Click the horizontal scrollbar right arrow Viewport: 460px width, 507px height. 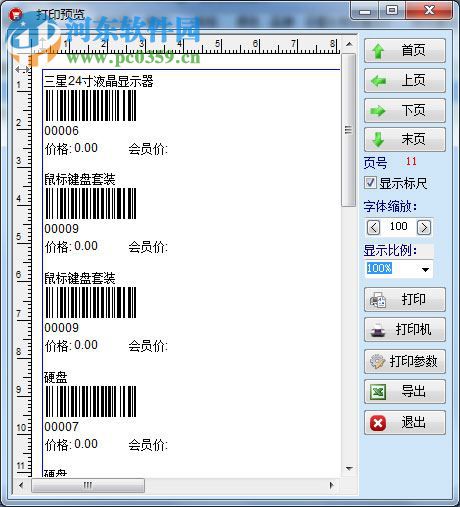click(332, 485)
